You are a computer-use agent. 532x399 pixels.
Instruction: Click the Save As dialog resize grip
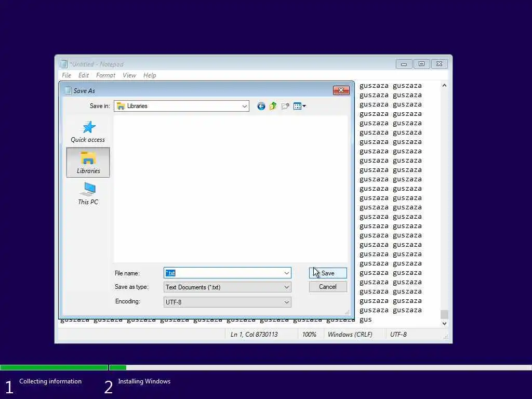[x=347, y=312]
